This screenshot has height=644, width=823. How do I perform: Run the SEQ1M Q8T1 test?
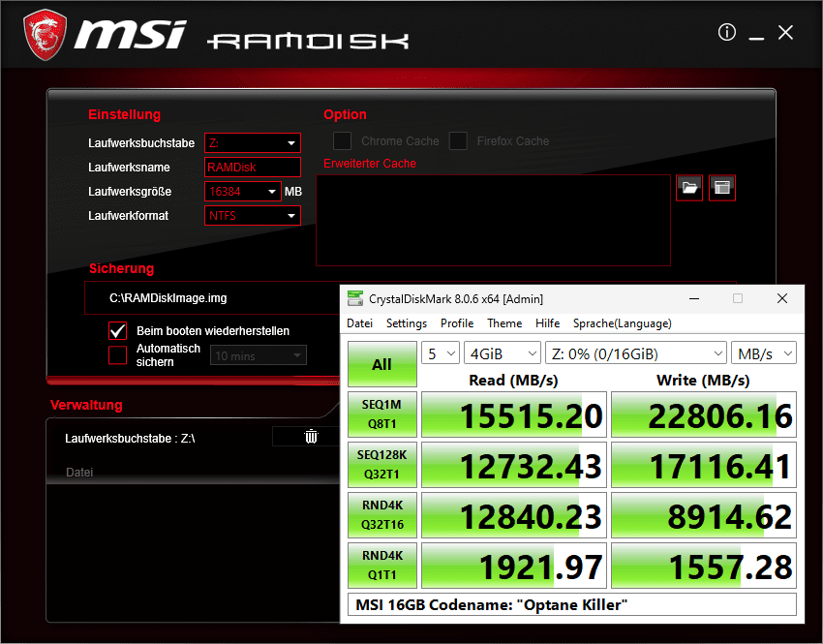(x=382, y=414)
